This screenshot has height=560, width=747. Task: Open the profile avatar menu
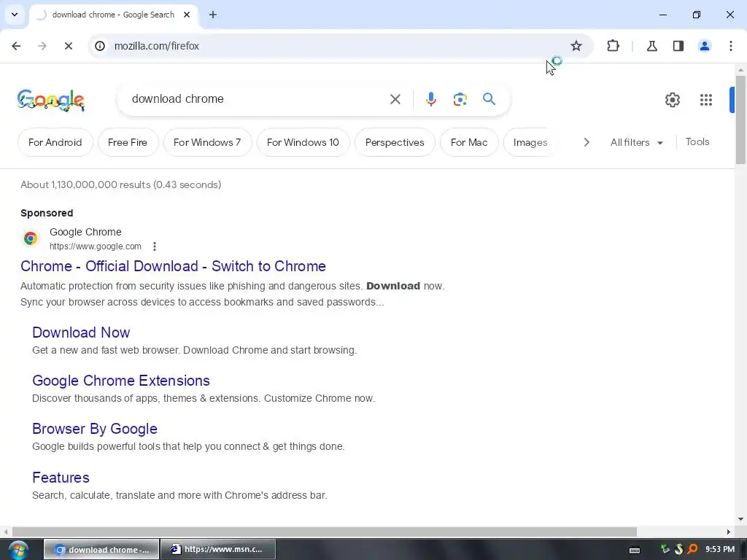point(705,46)
